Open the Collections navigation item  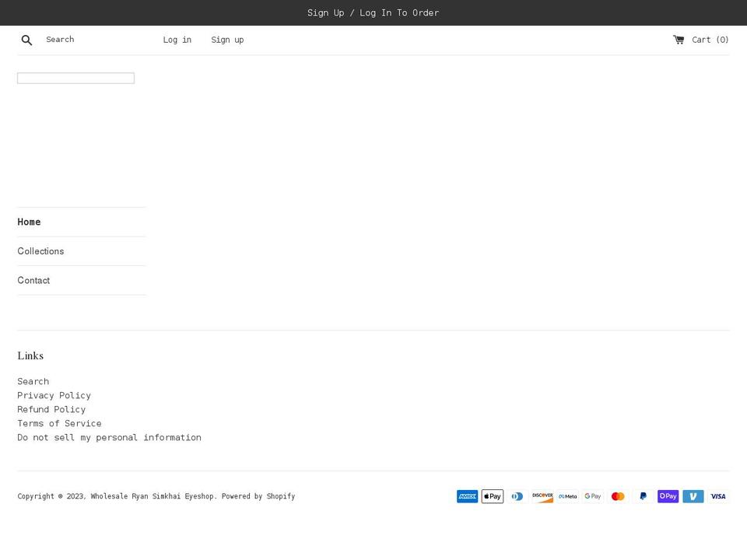pyautogui.click(x=40, y=250)
